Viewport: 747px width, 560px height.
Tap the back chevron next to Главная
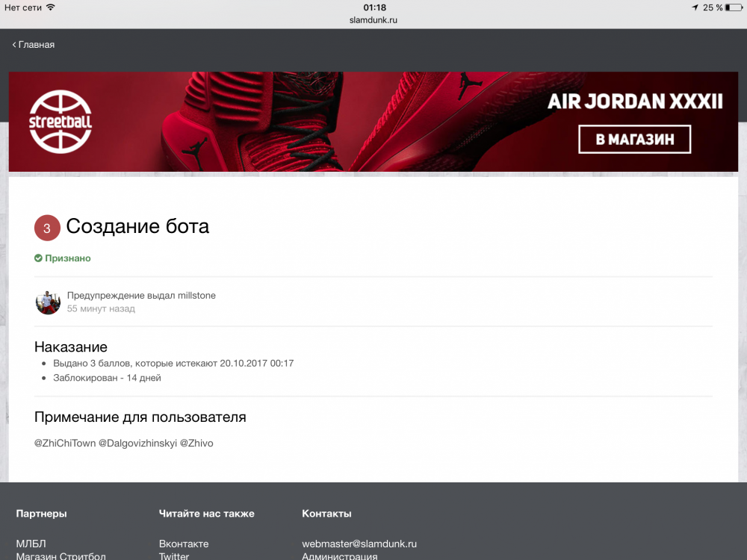[x=14, y=45]
